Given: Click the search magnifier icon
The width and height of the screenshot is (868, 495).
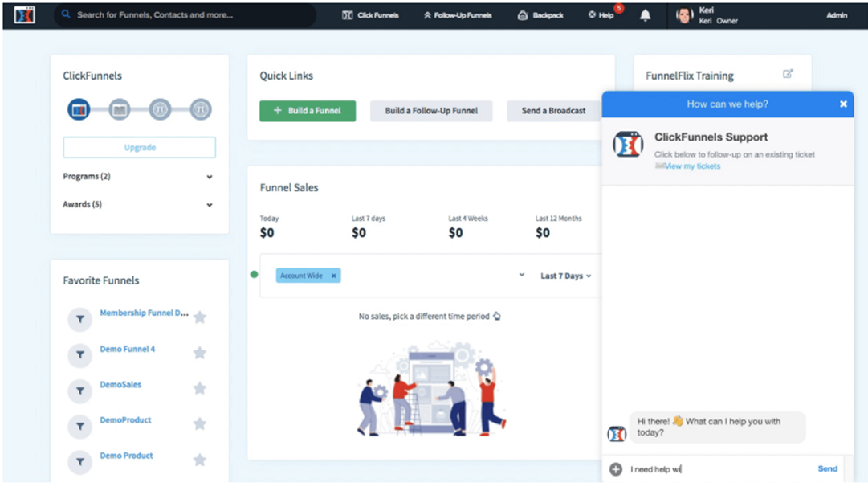Looking at the screenshot, I should [66, 14].
